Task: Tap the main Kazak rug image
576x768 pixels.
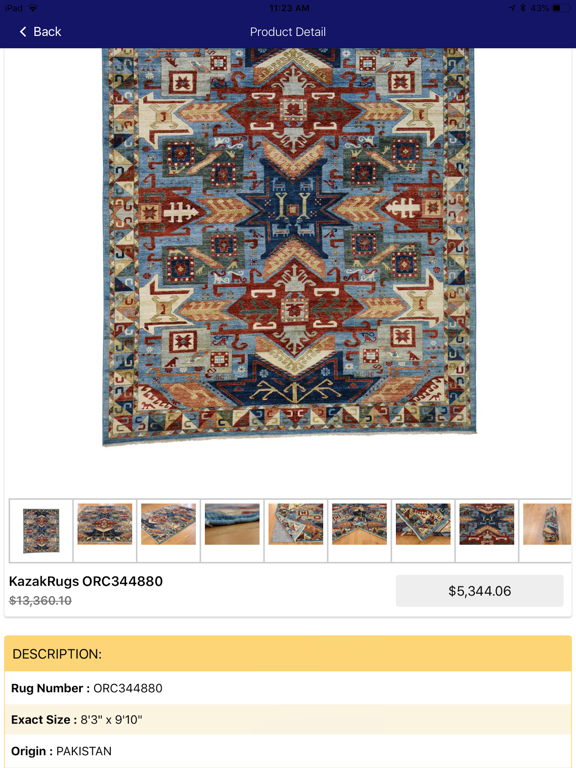Action: [x=289, y=246]
